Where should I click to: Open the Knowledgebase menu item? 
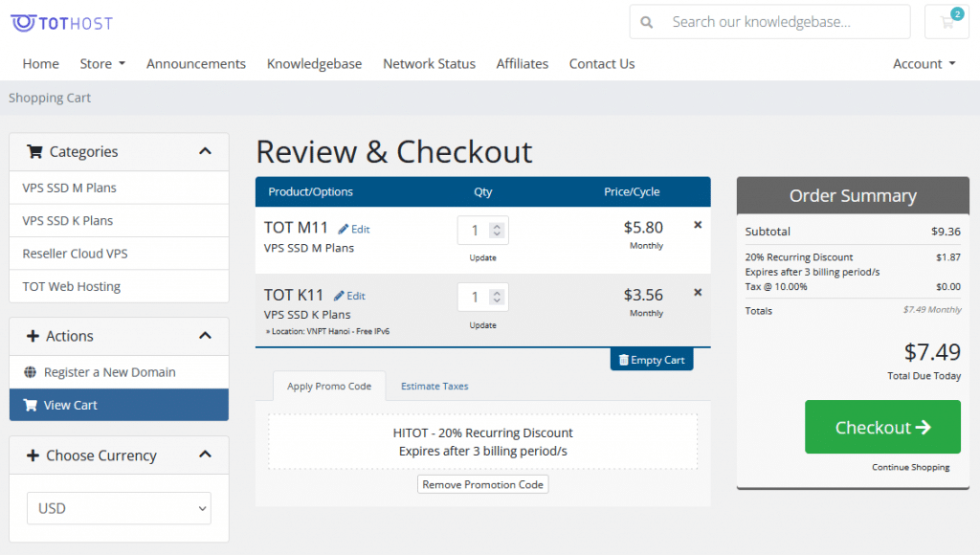point(314,64)
